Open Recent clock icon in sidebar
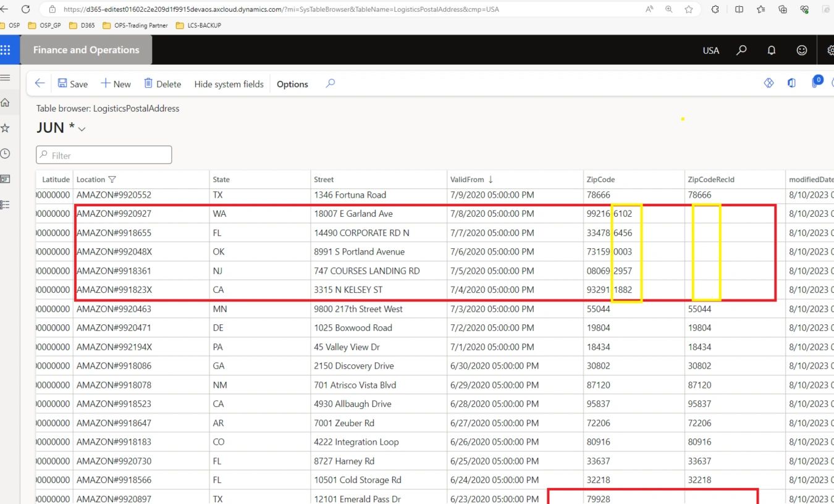This screenshot has width=834, height=504. (x=5, y=153)
